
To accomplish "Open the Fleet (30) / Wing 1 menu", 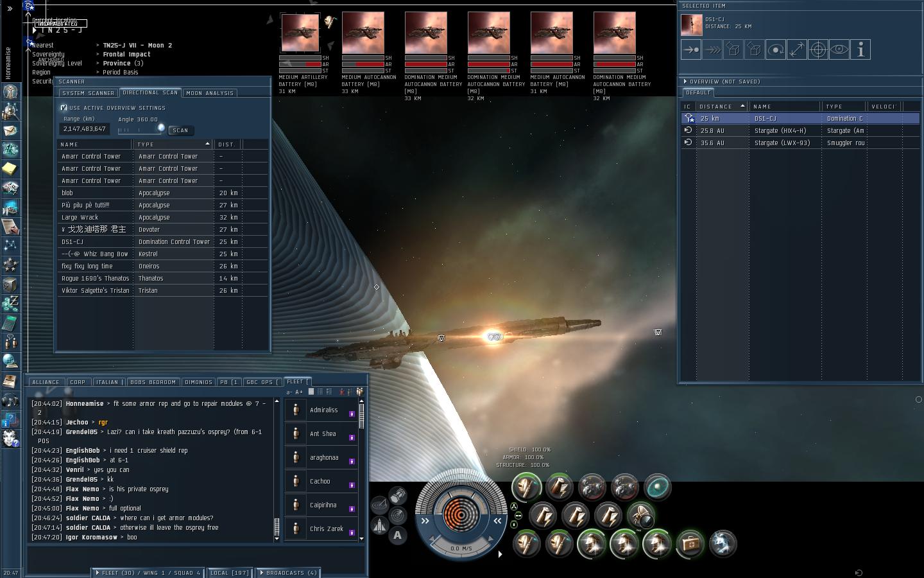I will point(148,573).
